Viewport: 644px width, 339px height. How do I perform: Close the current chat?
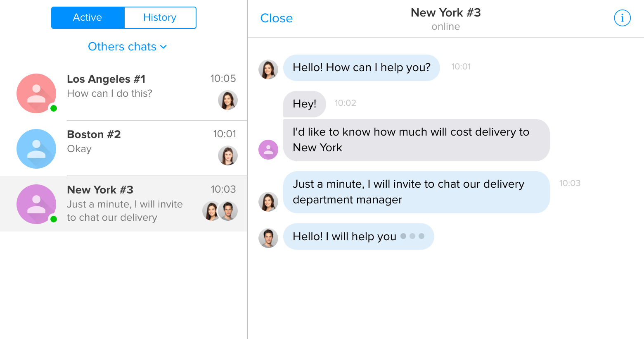[x=276, y=18]
